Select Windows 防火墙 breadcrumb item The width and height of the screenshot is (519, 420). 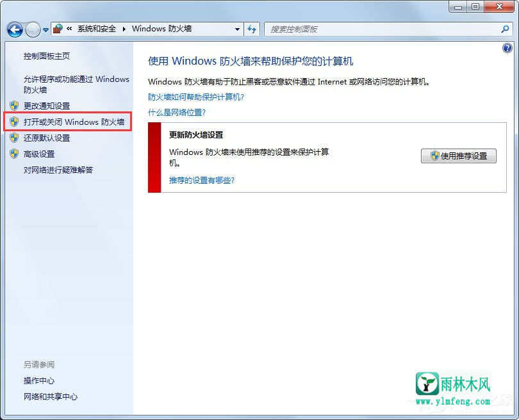point(162,29)
